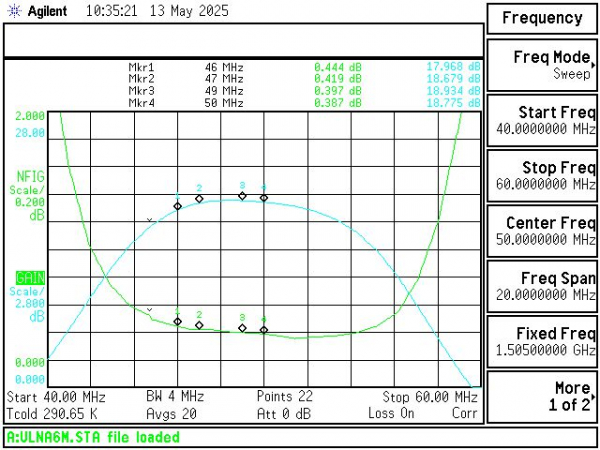Screen dimensions: 600x450
Task: Select the Stop Freq softkey
Action: point(542,176)
